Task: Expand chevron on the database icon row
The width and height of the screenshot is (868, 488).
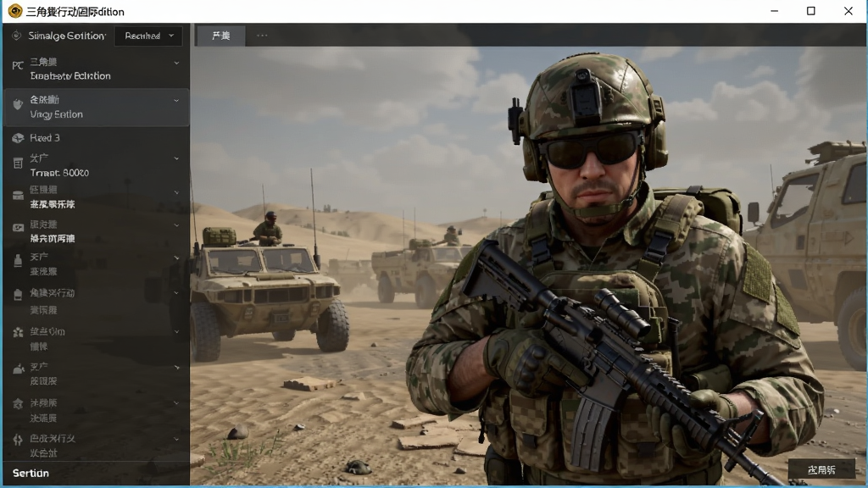Action: [176, 192]
